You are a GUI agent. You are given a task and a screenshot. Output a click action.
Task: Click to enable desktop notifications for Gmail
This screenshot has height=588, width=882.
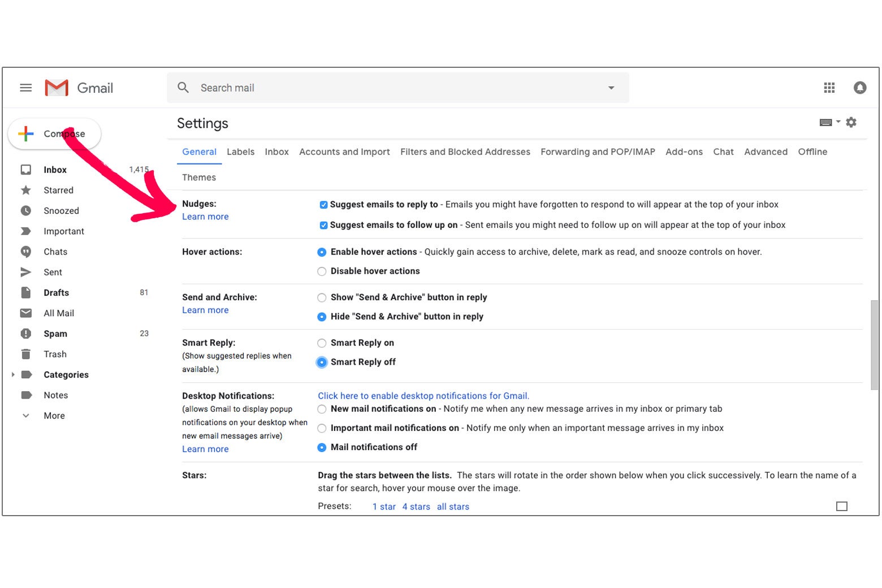click(x=423, y=396)
